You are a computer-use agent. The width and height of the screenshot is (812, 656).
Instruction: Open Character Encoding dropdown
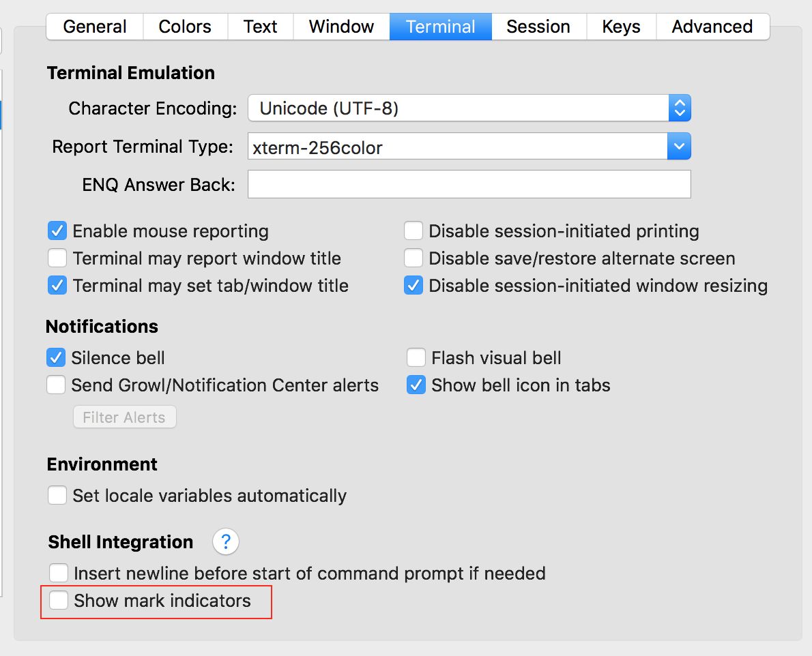point(469,108)
